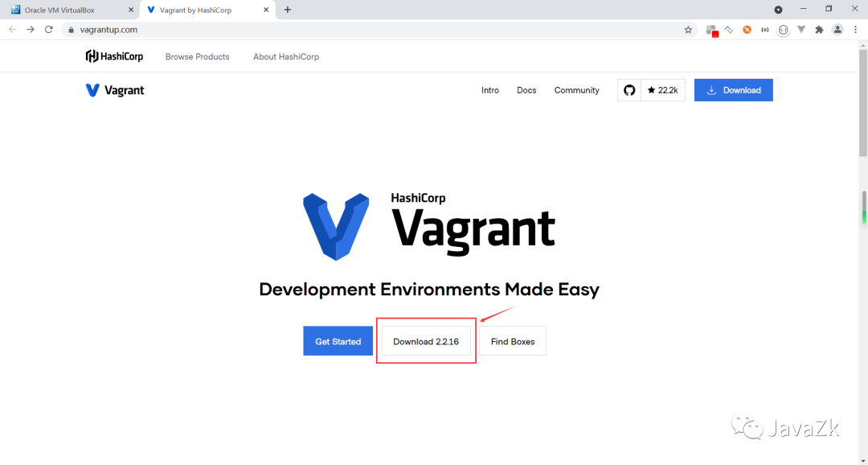Image resolution: width=868 pixels, height=465 pixels.
Task: Open the gray extension with red badge
Action: [712, 31]
